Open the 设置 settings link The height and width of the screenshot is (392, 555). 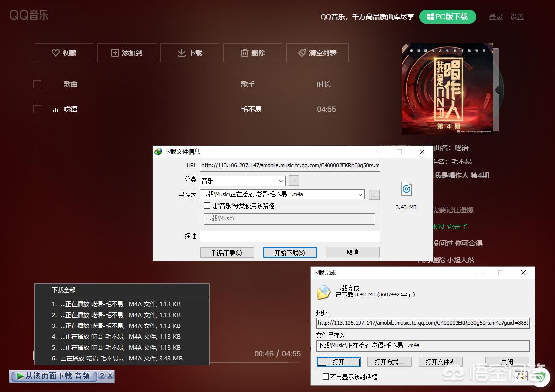517,17
